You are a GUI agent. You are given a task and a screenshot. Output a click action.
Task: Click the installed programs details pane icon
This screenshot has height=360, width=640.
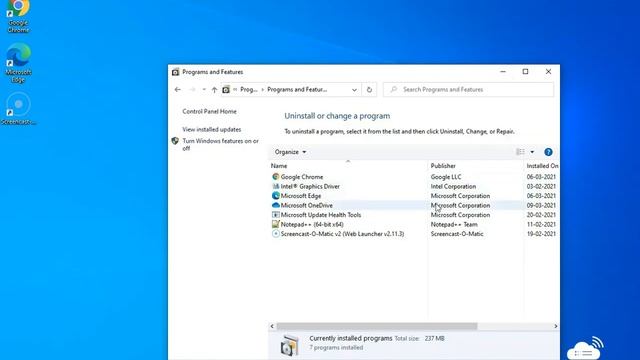[x=289, y=345]
